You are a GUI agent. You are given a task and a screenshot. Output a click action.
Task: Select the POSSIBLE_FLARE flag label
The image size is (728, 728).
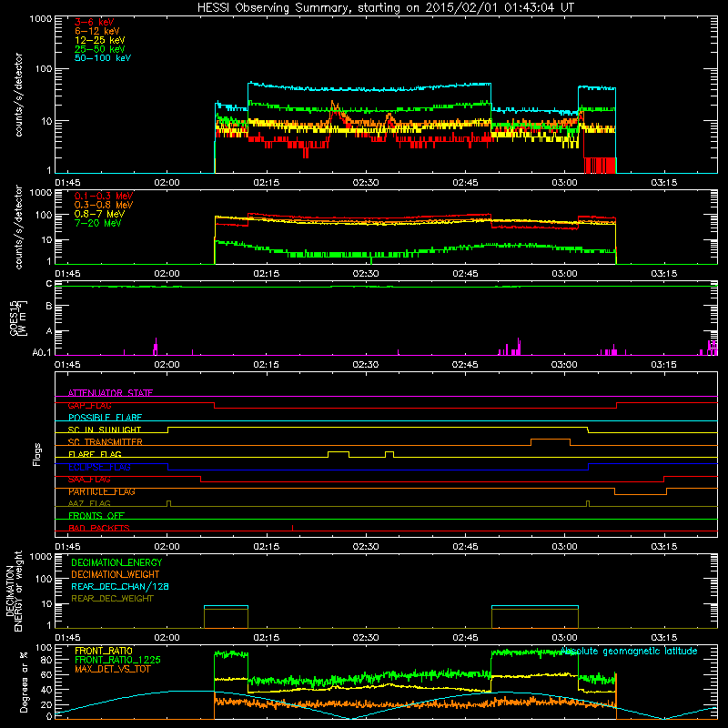(x=105, y=418)
